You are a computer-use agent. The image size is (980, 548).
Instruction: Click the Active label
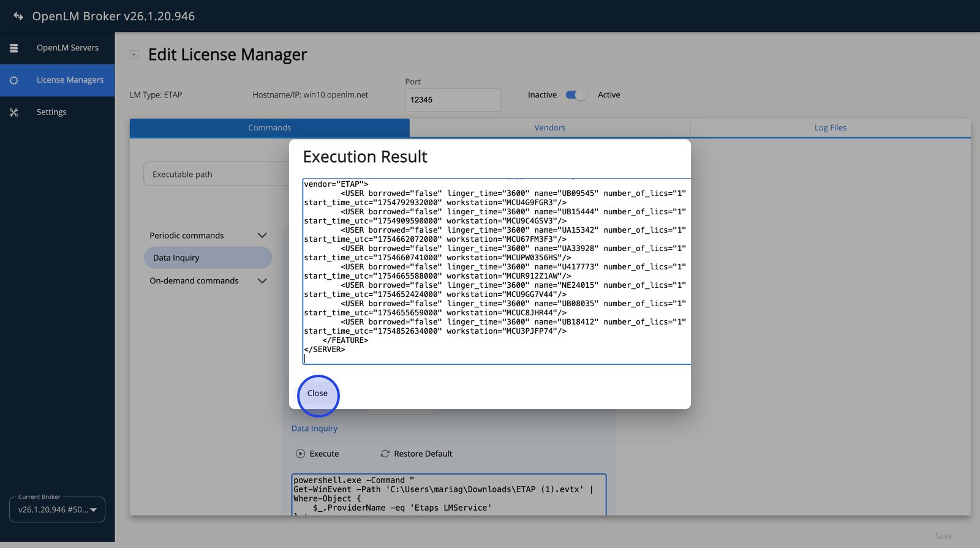[x=609, y=95]
